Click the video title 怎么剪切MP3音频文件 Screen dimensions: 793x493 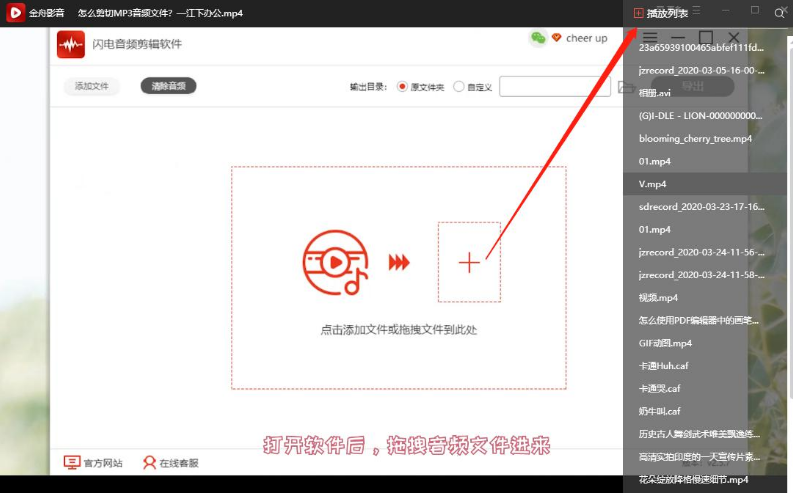[160, 13]
